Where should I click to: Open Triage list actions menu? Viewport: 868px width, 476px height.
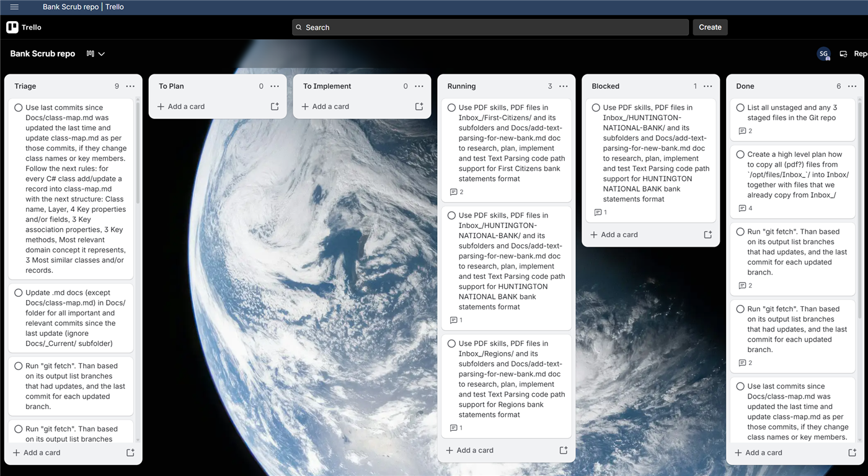(130, 86)
